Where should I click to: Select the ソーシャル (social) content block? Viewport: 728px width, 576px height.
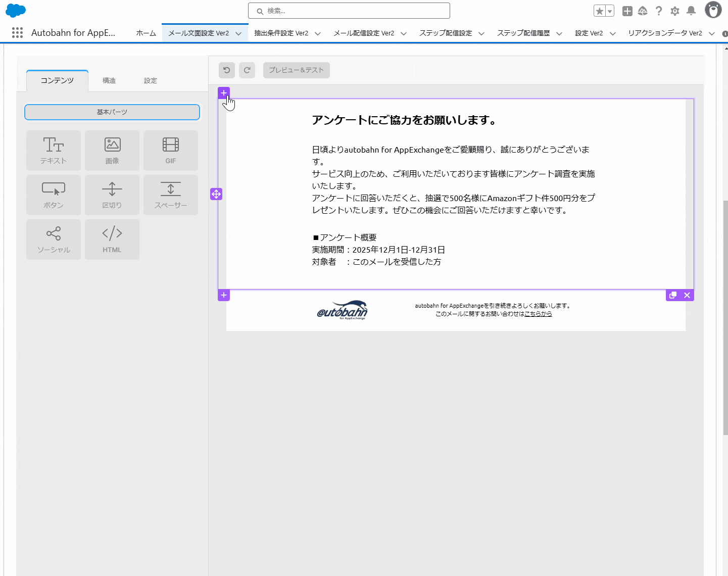coord(54,239)
